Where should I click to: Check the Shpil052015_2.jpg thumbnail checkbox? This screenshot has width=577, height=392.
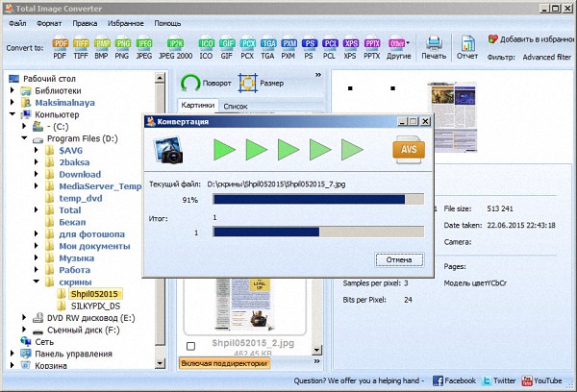pyautogui.click(x=190, y=345)
